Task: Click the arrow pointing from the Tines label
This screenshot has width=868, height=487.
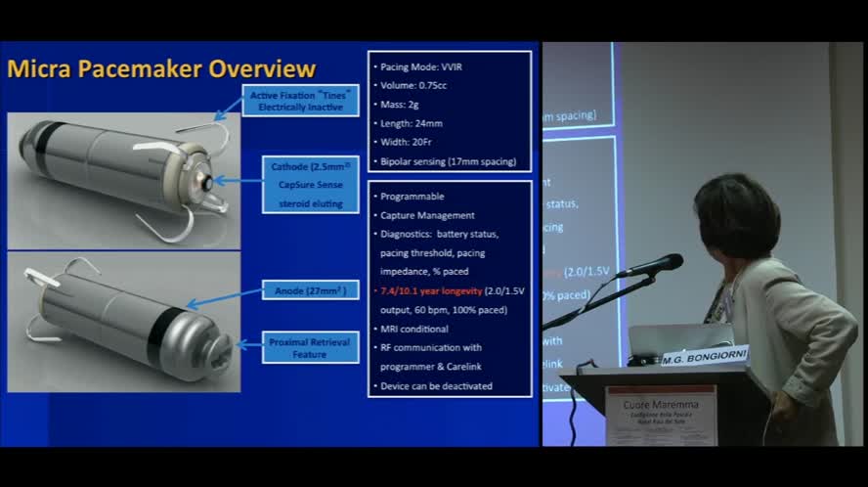Action: (x=228, y=109)
